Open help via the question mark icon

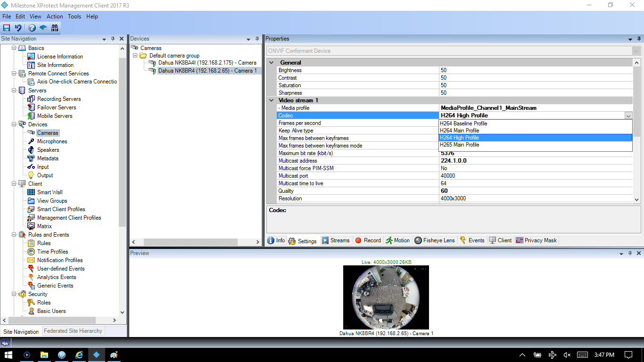[x=32, y=28]
